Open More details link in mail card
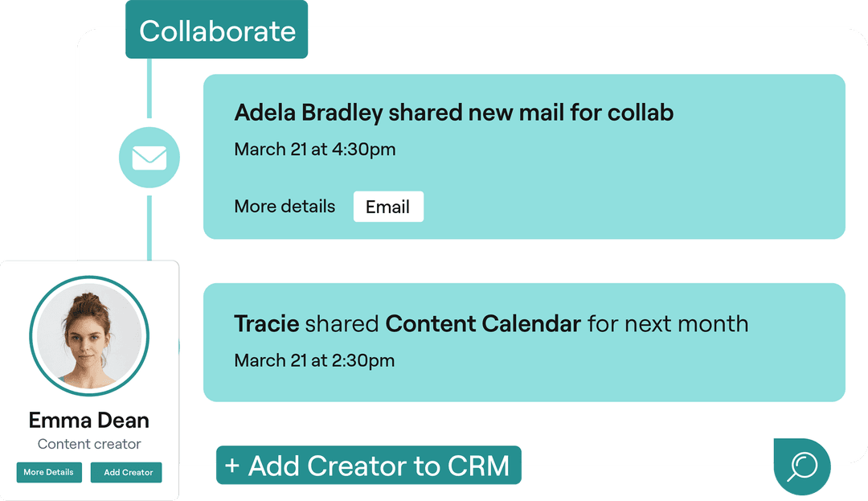Screen dimensions: 868x501 285,207
